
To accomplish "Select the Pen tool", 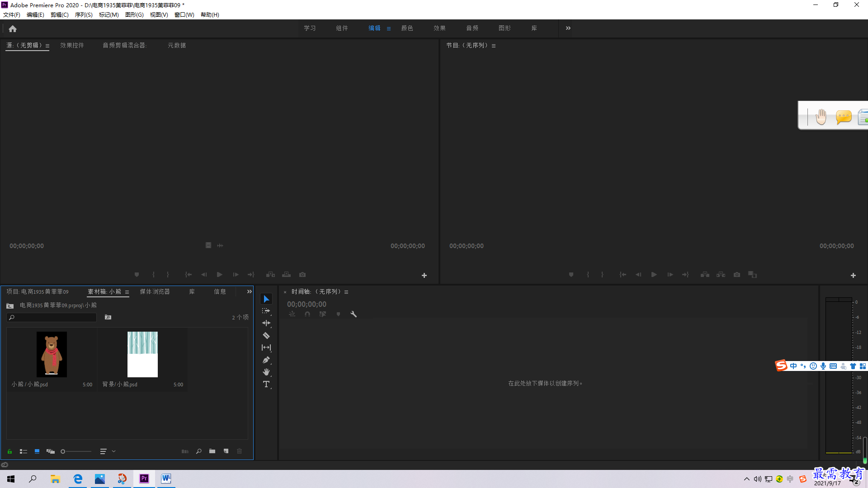I will click(266, 360).
